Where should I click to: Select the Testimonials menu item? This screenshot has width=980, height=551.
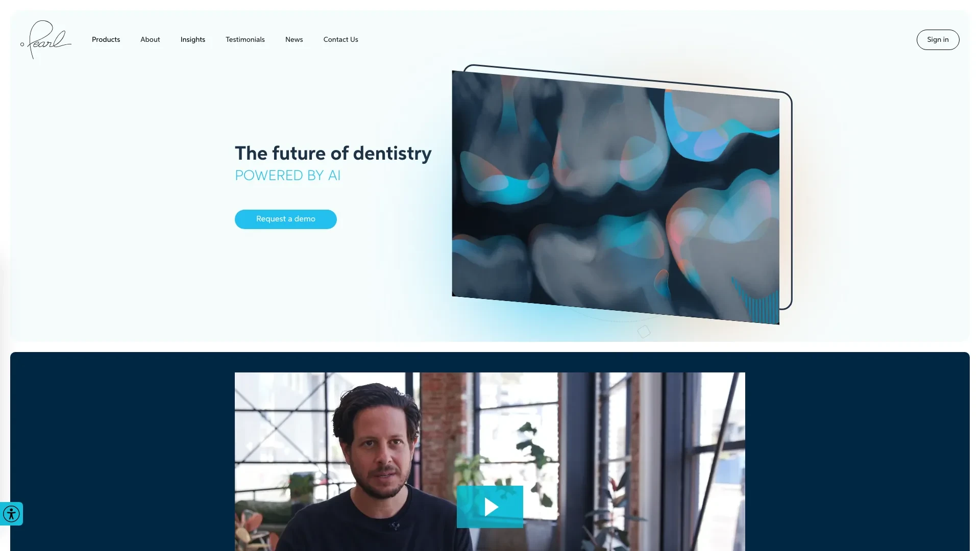tap(245, 39)
